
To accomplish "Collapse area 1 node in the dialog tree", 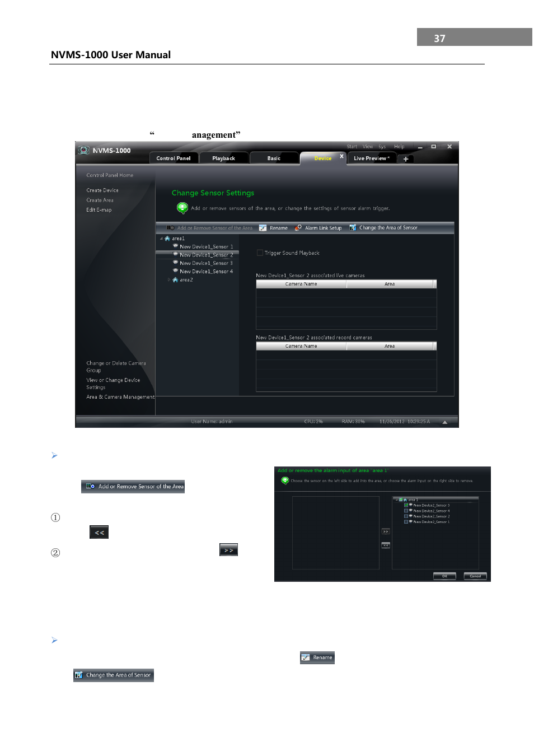I will pos(396,500).
